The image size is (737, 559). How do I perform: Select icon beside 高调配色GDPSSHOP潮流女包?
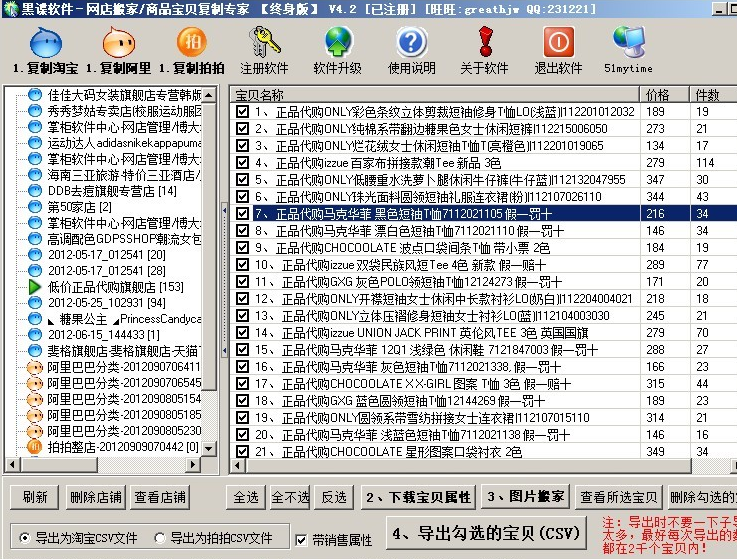pyautogui.click(x=35, y=239)
